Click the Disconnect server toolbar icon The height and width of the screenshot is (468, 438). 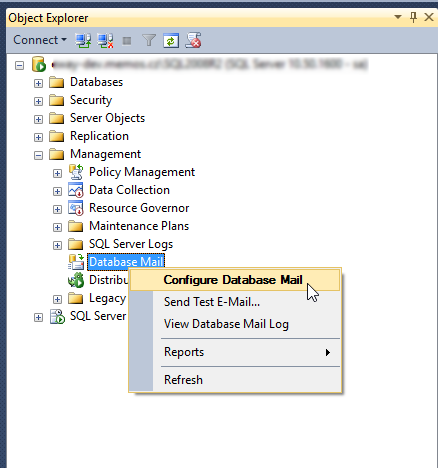coord(105,41)
